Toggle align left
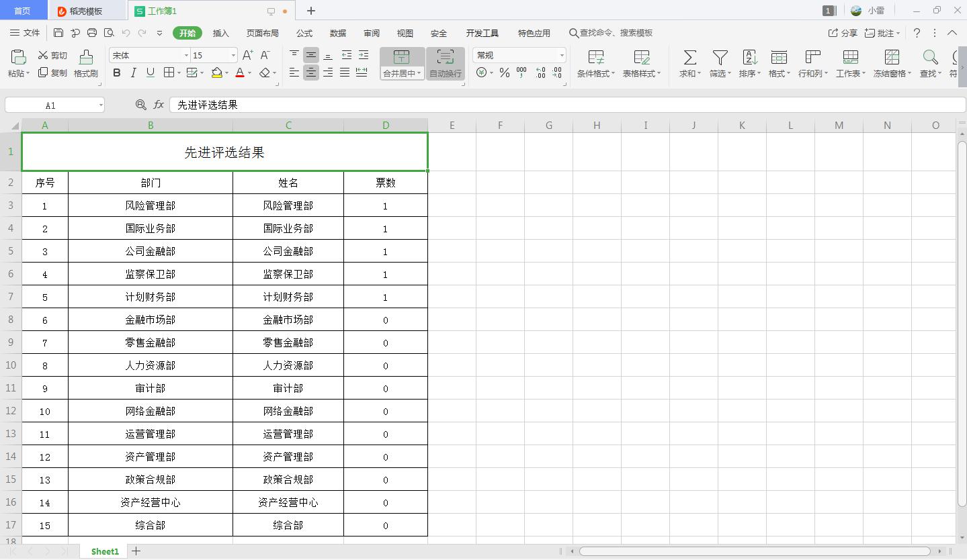The image size is (967, 560). pyautogui.click(x=294, y=73)
